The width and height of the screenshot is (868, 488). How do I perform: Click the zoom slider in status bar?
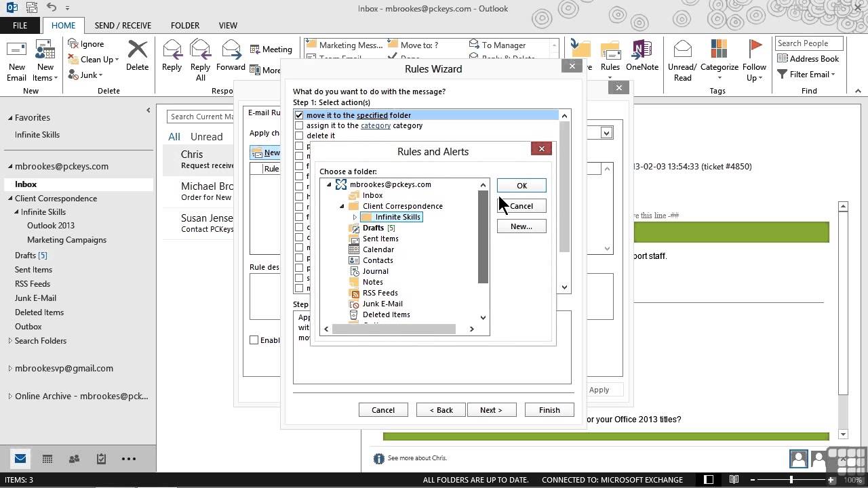(x=791, y=480)
